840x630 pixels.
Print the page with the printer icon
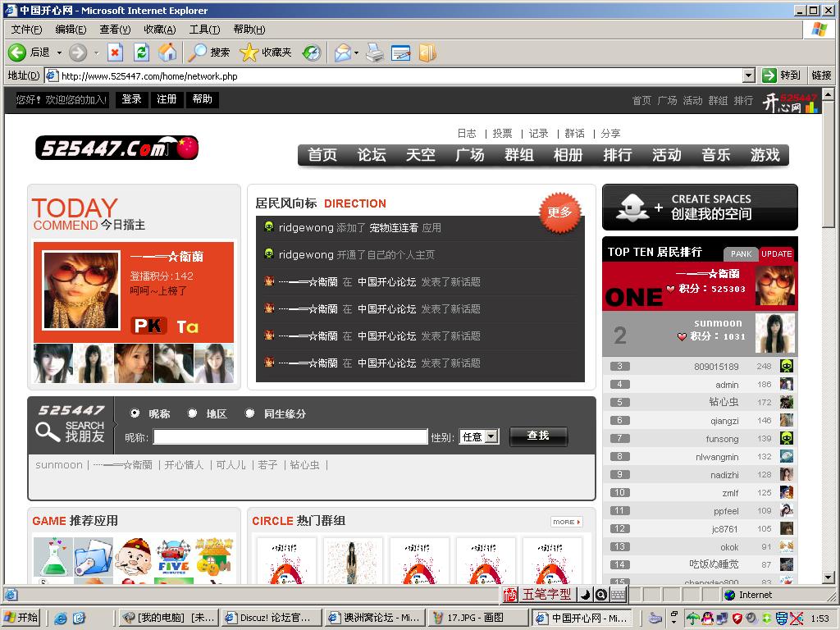374,52
